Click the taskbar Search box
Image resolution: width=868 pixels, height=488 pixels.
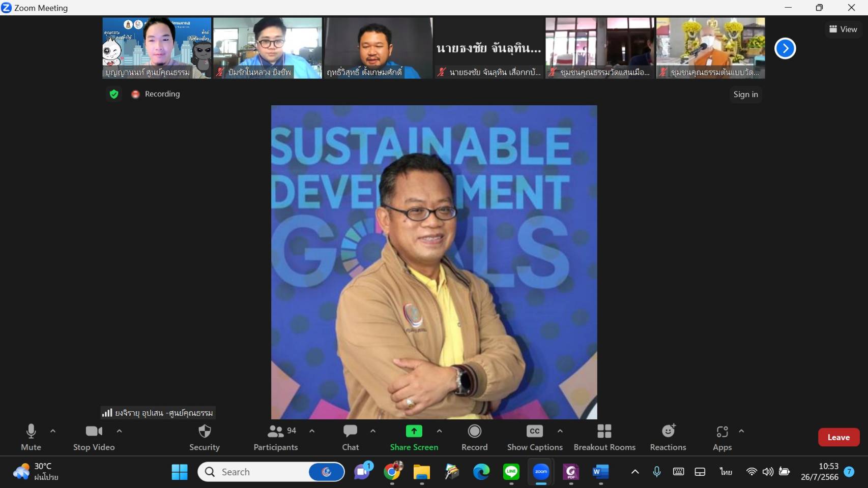pyautogui.click(x=271, y=472)
